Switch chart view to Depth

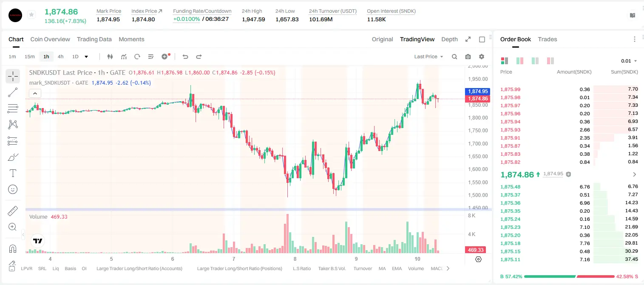point(449,39)
